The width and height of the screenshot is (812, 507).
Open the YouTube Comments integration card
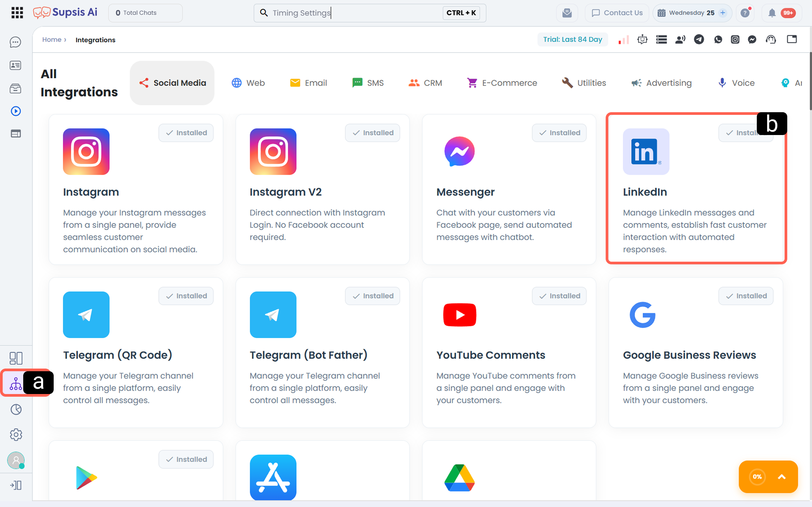[509, 353]
